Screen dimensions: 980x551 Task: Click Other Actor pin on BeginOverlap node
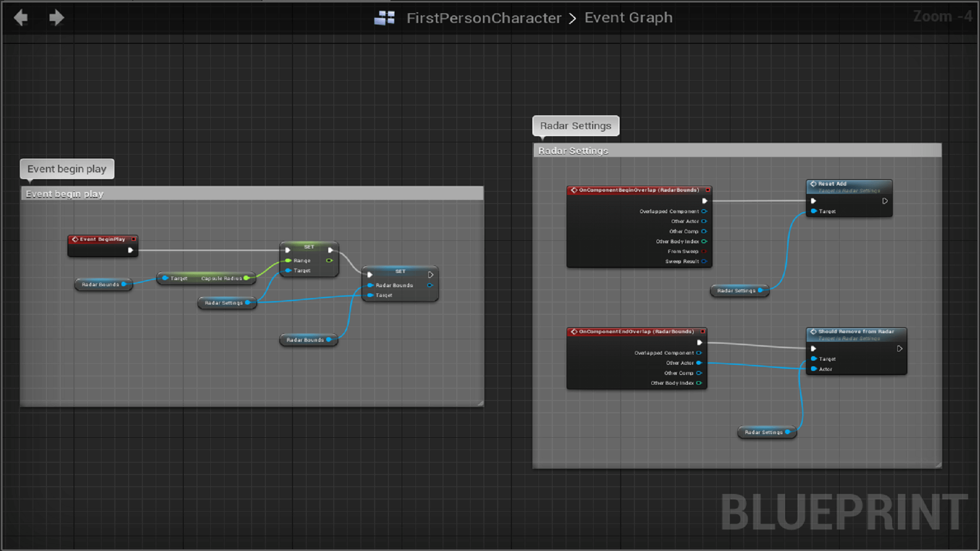point(704,221)
